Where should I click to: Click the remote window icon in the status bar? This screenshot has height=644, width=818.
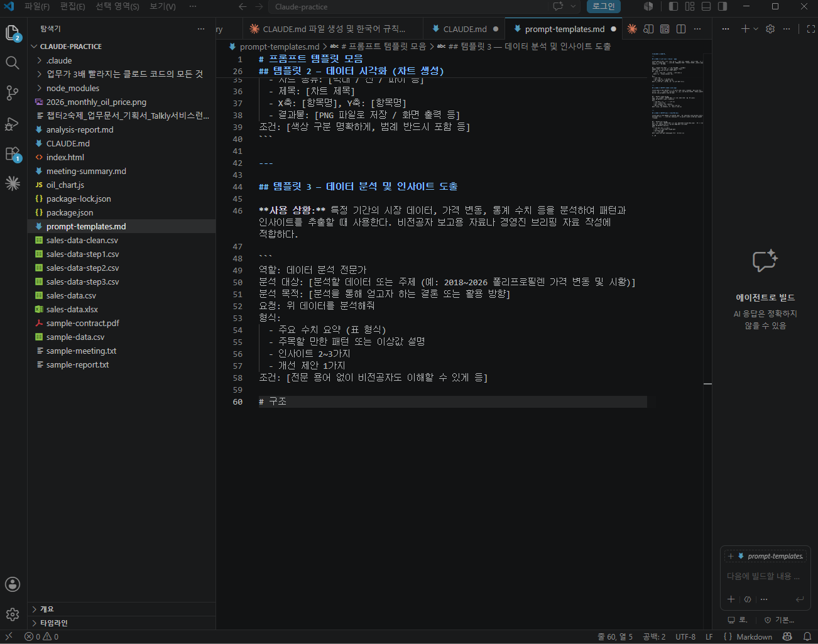(9, 636)
